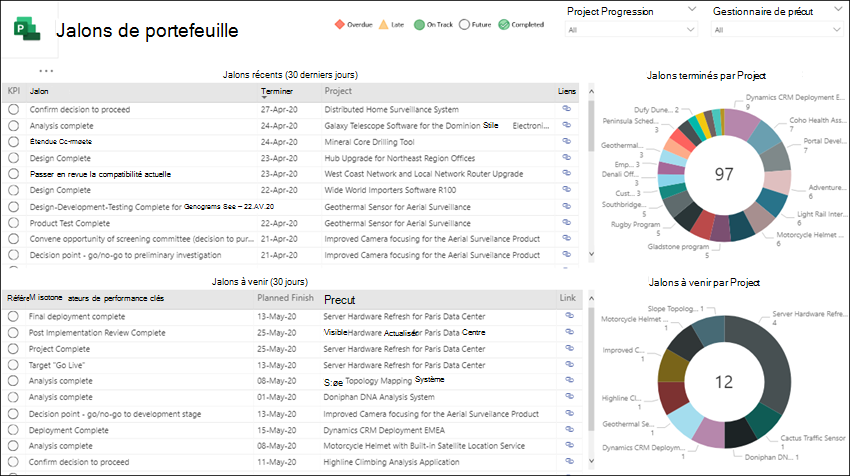
Task: Select Cactus Traffic Sensor green donut segment
Action: (x=763, y=420)
